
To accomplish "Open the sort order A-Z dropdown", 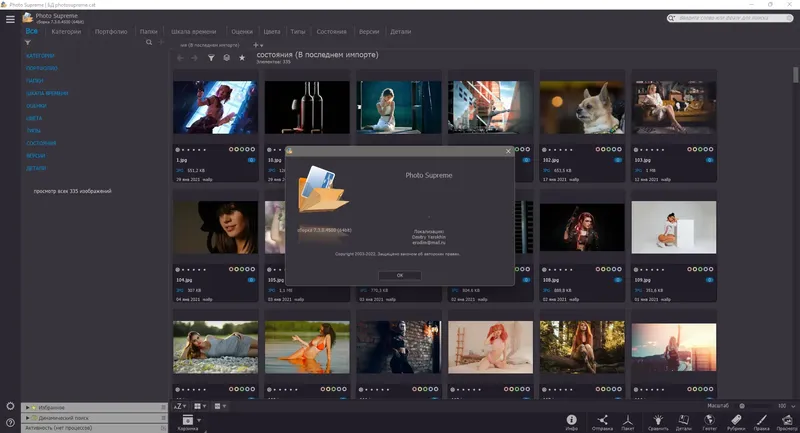I will tap(180, 406).
